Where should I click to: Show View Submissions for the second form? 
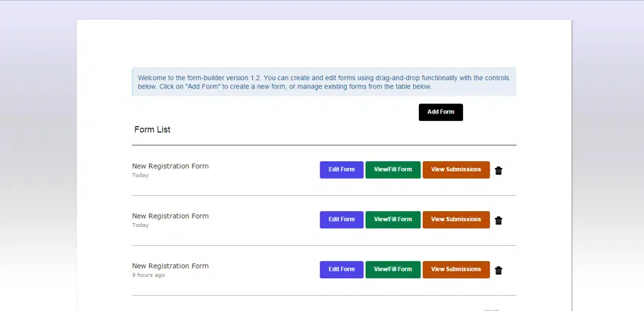click(x=455, y=219)
